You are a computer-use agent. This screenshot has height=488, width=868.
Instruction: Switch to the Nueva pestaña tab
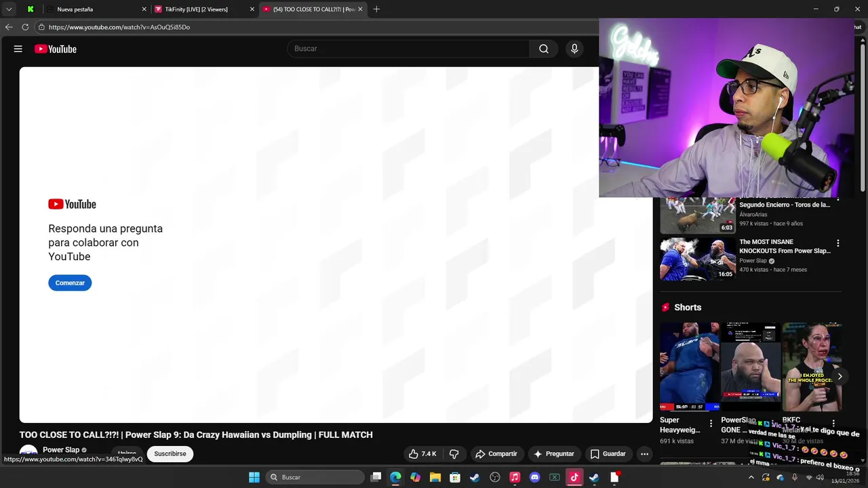(x=96, y=9)
